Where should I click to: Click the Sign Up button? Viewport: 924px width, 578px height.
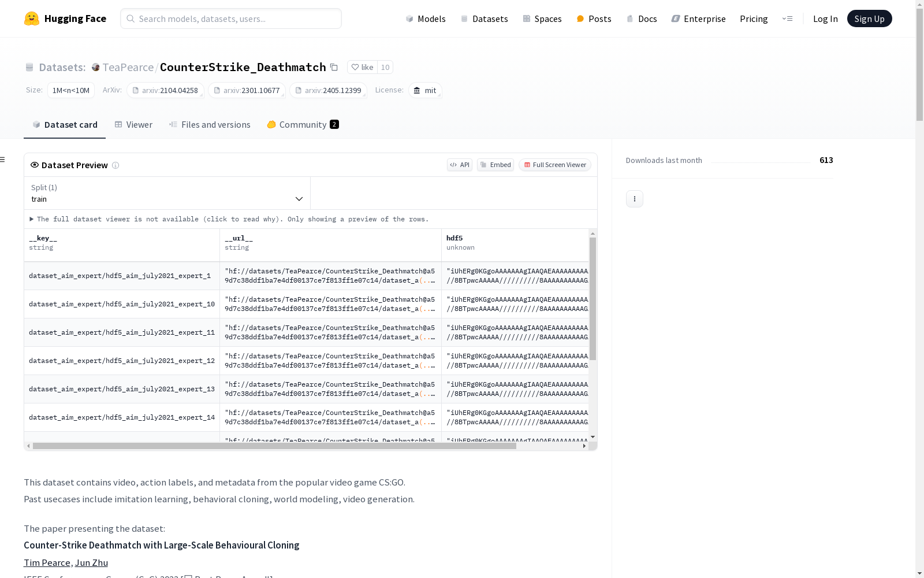(869, 18)
